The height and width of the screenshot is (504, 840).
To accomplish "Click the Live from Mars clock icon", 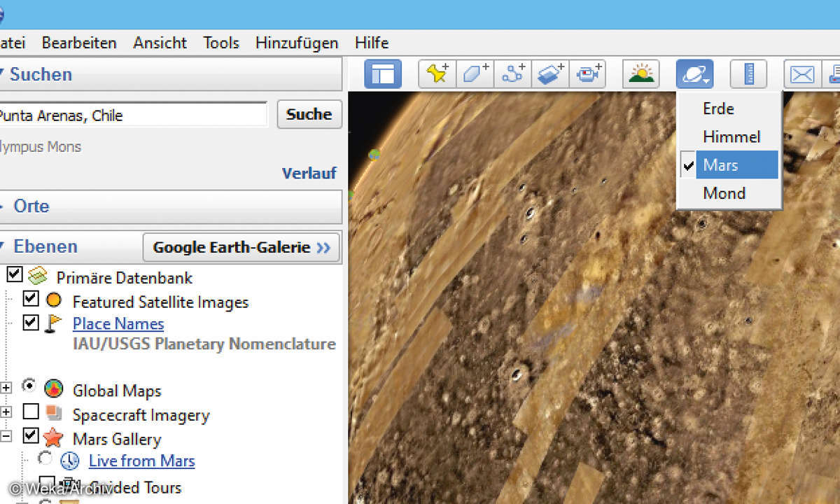I will (70, 461).
